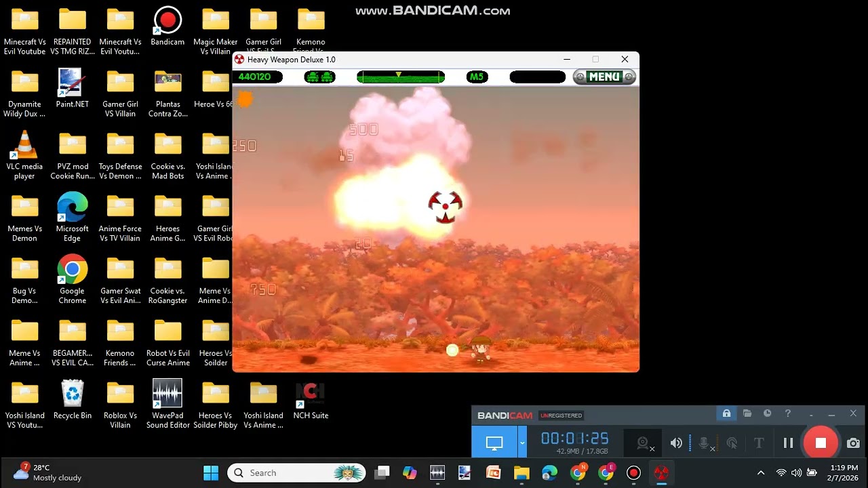Select the VLC media player desktop icon

[24, 155]
